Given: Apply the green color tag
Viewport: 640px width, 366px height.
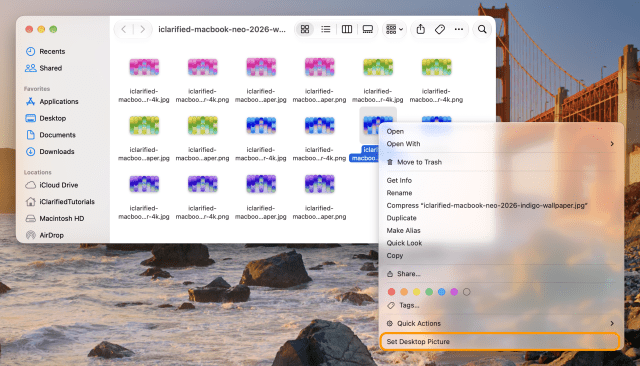Looking at the screenshot, I should pyautogui.click(x=429, y=292).
